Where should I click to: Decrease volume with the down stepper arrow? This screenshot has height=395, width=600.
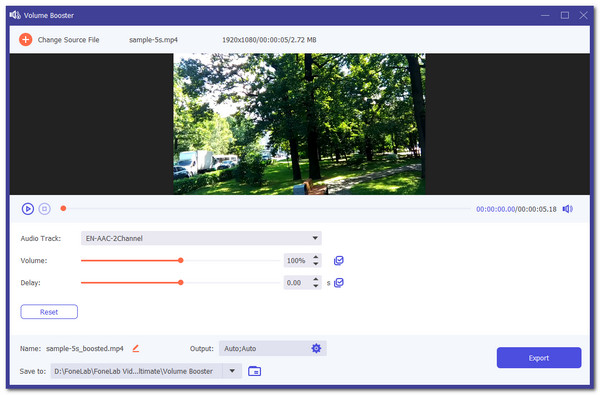click(x=316, y=264)
